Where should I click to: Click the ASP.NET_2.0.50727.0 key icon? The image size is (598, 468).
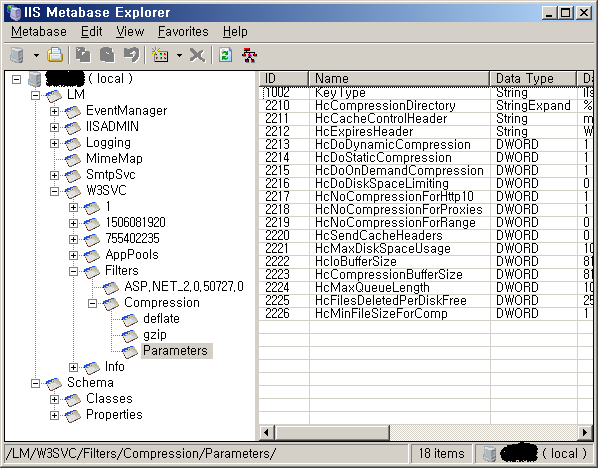click(x=111, y=288)
